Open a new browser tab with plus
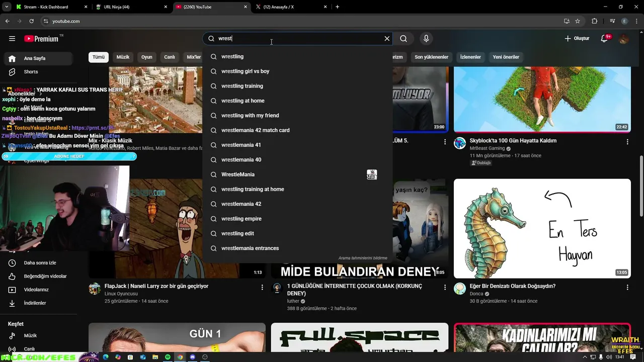The width and height of the screenshot is (644, 362). click(337, 7)
